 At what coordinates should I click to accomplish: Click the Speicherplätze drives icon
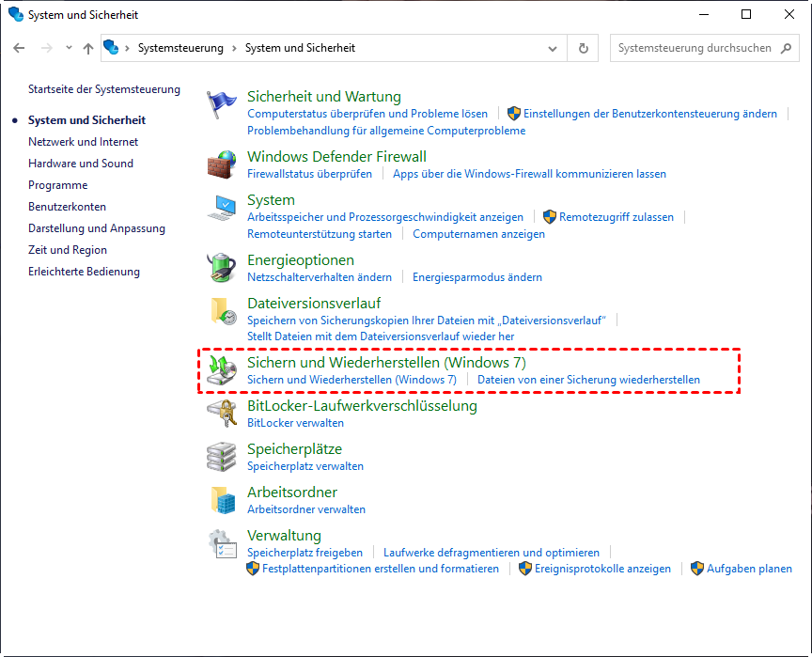pos(222,458)
